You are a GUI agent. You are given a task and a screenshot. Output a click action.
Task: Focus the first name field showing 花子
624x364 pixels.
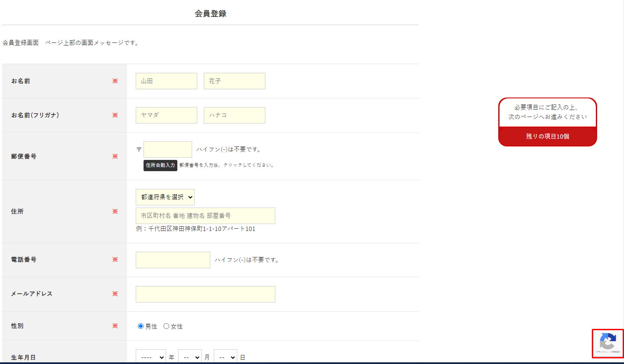pos(234,81)
